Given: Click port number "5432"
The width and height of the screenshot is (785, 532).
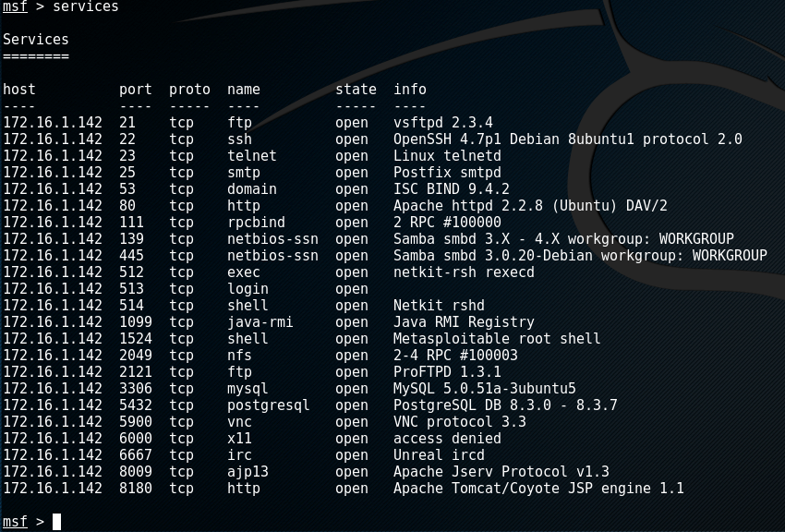Looking at the screenshot, I should (x=135, y=405).
